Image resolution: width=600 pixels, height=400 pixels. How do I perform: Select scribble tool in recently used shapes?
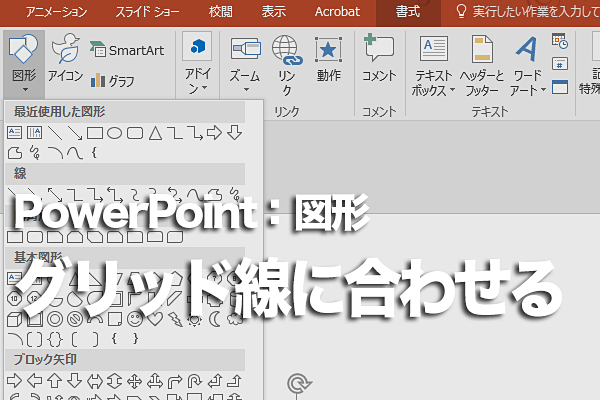pyautogui.click(x=35, y=153)
